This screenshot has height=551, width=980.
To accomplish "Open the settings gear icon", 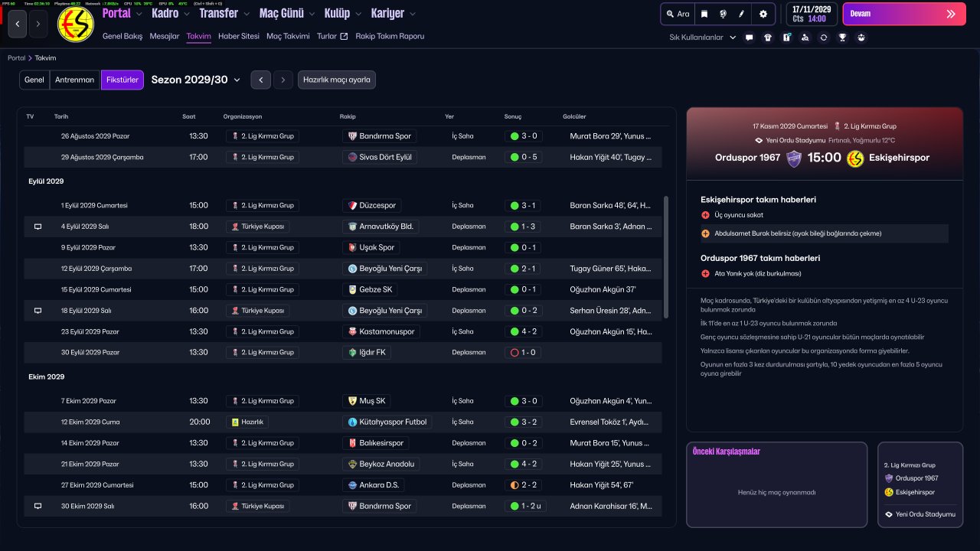I will coord(763,14).
